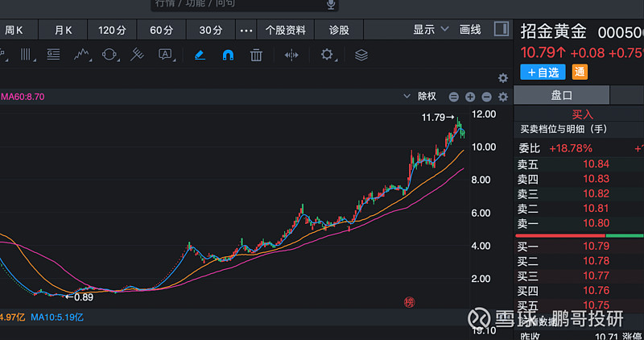Click the search input field
This screenshot has height=340, width=644.
point(245,4)
